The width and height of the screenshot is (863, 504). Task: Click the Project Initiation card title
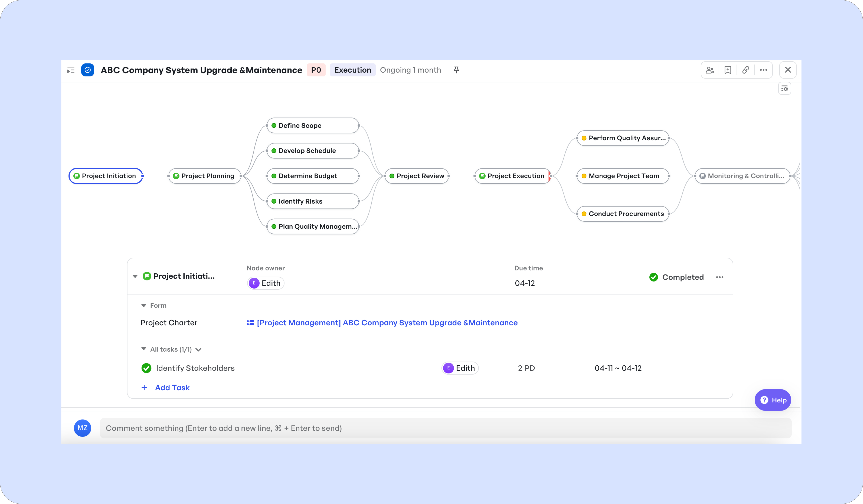(184, 276)
